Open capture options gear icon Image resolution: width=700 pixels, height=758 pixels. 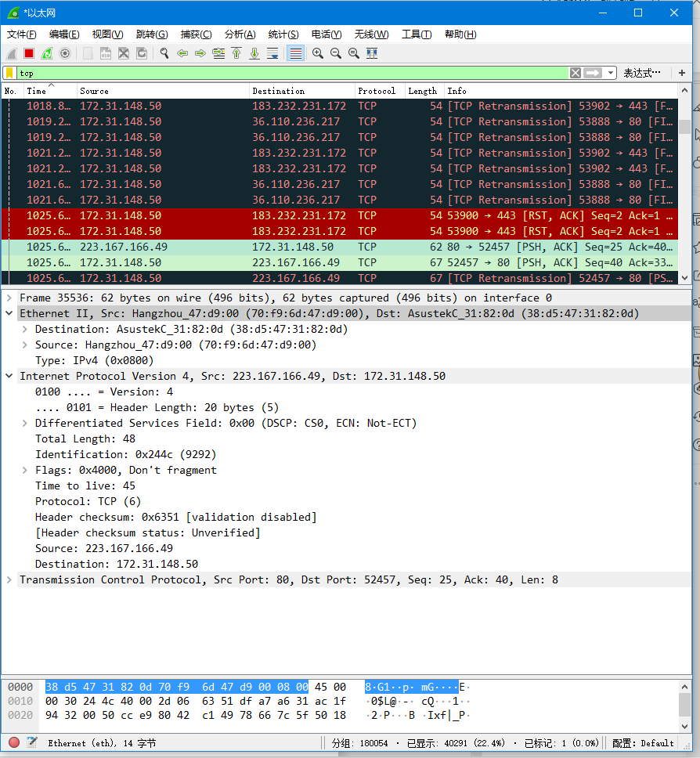coord(65,54)
